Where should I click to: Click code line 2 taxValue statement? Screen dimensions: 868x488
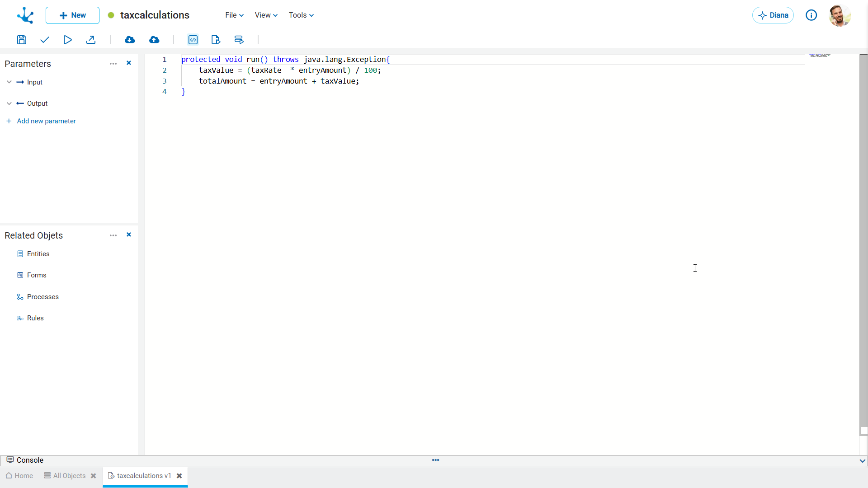[290, 70]
